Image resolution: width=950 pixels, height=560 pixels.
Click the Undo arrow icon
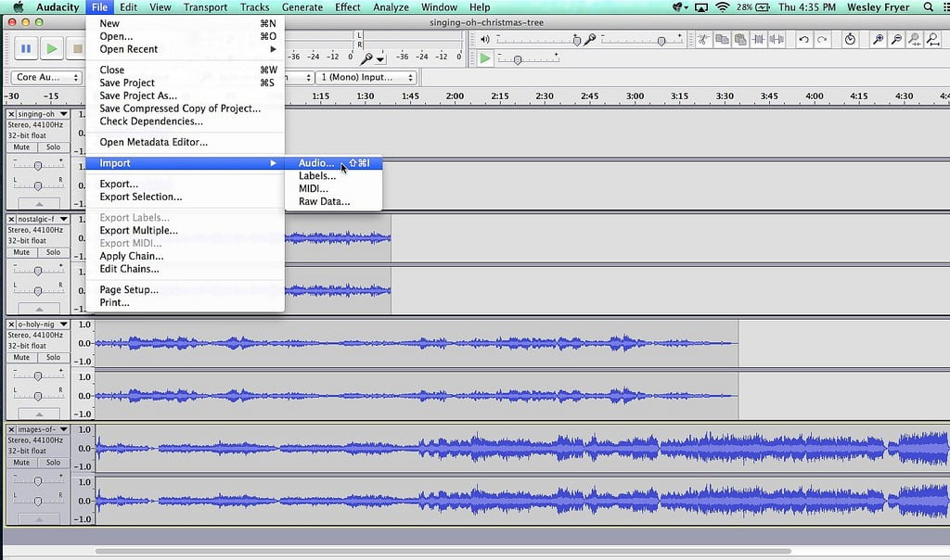tap(803, 40)
